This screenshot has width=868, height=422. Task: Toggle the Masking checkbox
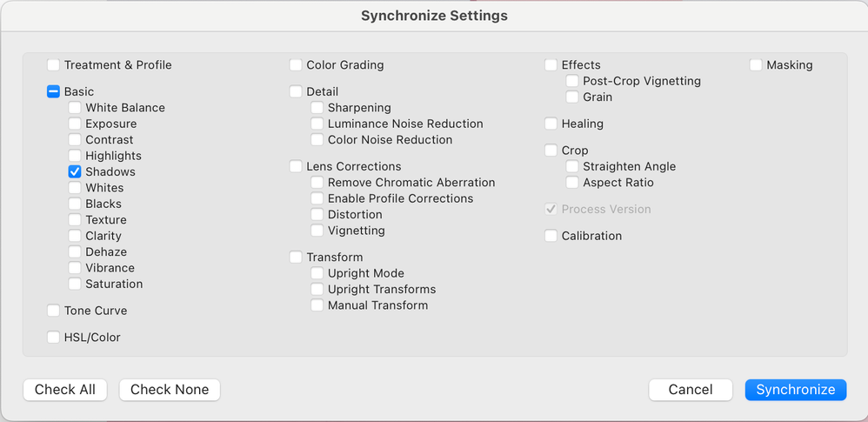coord(756,65)
